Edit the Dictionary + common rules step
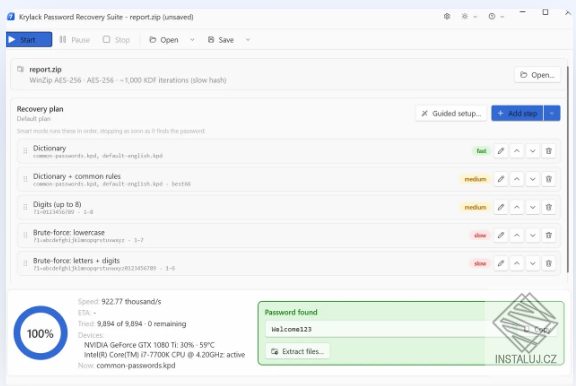Screen dimensions: 576x386 tap(501, 179)
